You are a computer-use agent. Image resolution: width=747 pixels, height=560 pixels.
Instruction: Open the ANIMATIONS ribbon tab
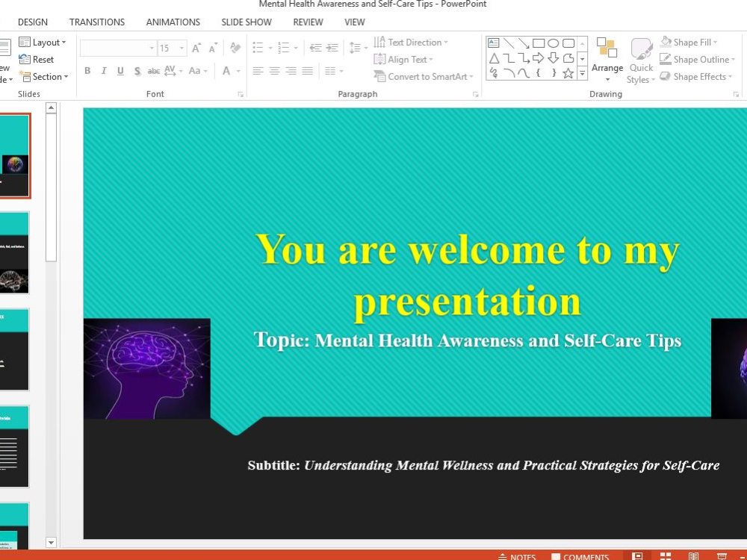pyautogui.click(x=173, y=22)
